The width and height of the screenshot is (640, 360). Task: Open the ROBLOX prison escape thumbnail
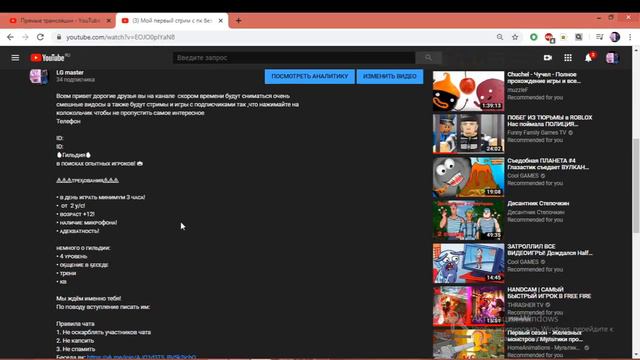[x=468, y=134]
